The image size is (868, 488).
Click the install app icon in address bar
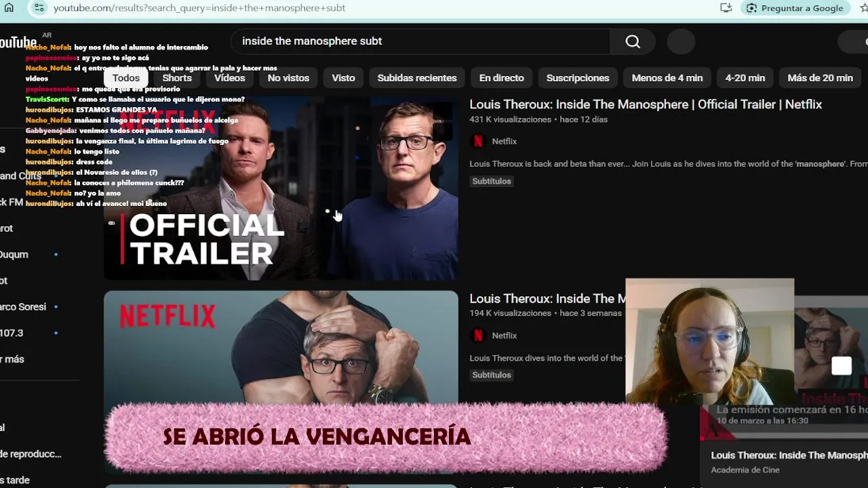(726, 7)
